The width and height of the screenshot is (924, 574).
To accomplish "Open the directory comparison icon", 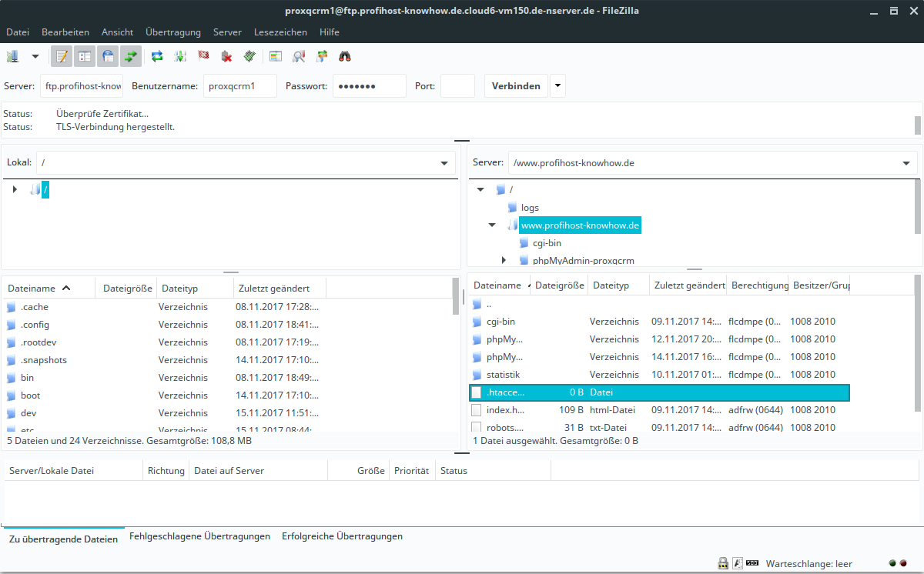I will click(x=299, y=56).
